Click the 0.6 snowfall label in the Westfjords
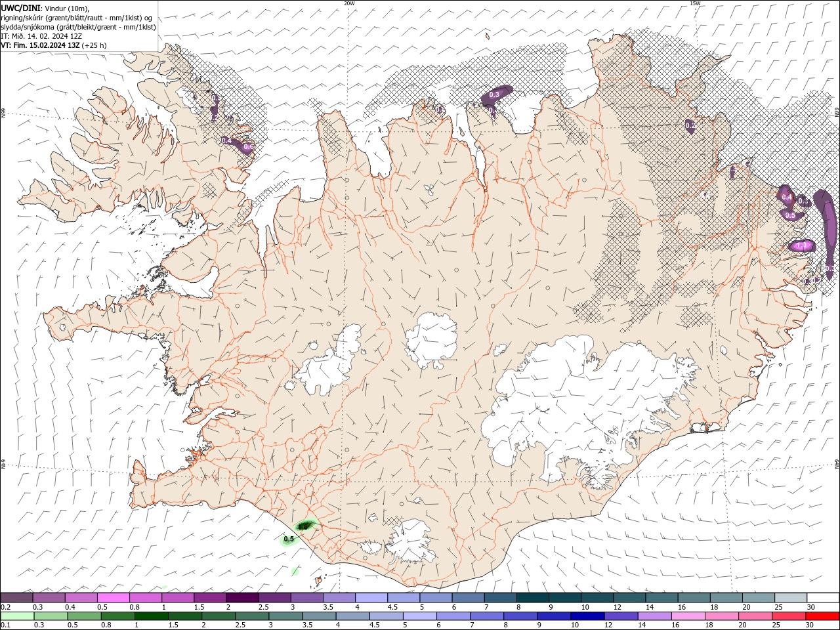 248,148
